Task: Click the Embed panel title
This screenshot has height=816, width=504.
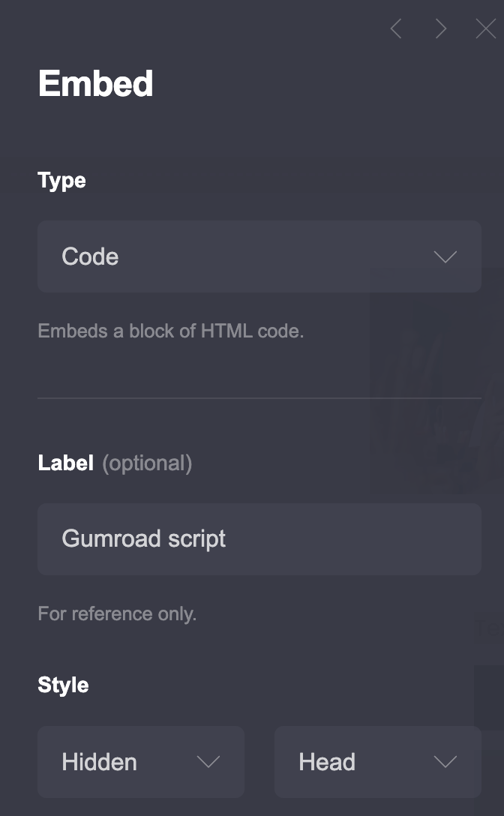Action: 96,83
